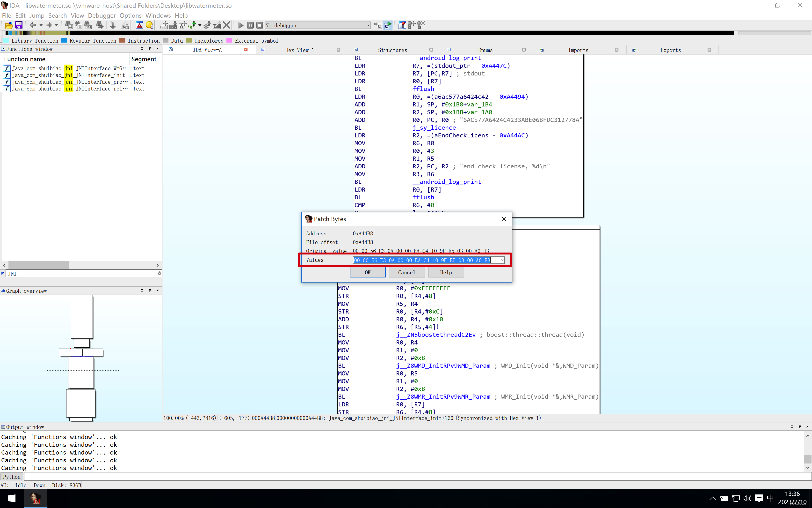The height and width of the screenshot is (508, 812).
Task: Click the volume speaker tray icon
Action: point(747,498)
